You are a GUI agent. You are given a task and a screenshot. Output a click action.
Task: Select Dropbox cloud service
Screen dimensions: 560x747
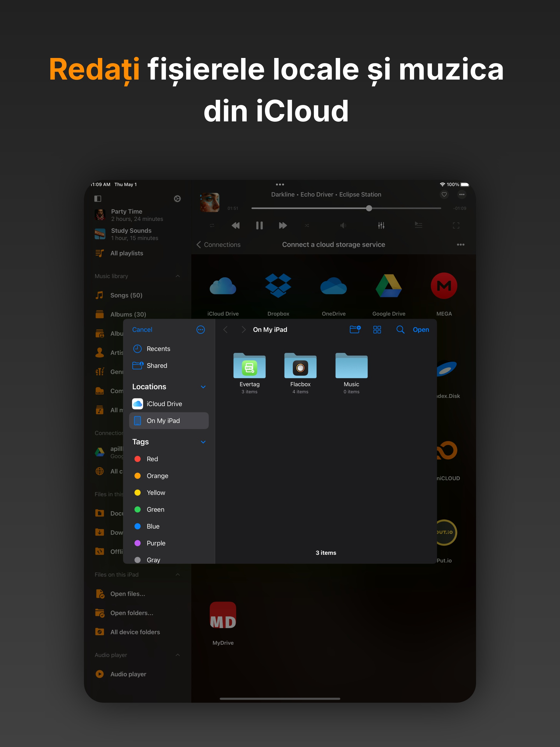click(x=278, y=295)
